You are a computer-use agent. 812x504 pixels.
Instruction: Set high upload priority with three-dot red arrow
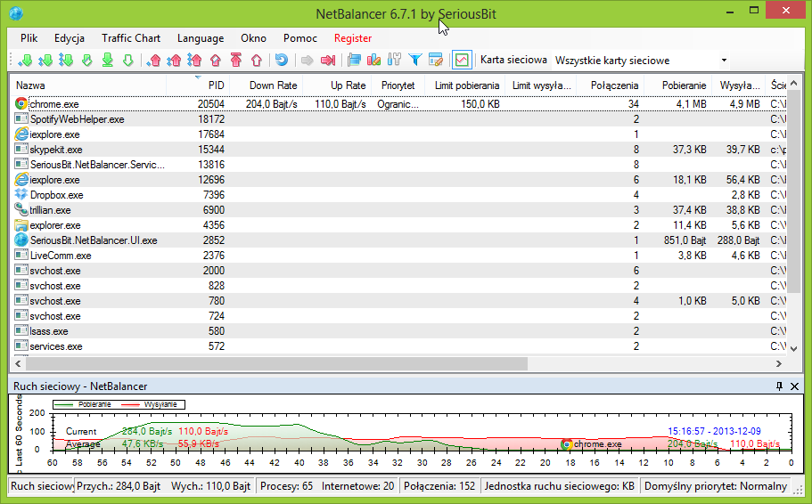[x=194, y=60]
